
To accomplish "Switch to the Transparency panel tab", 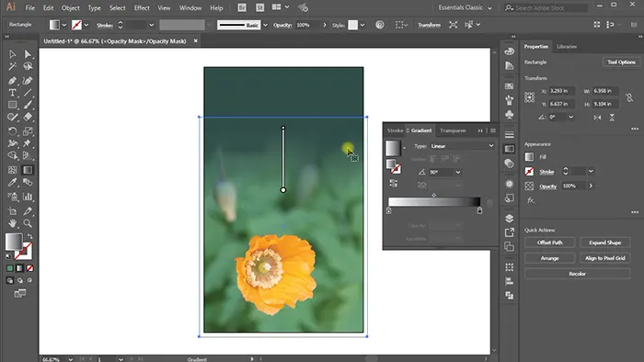I will coord(453,130).
